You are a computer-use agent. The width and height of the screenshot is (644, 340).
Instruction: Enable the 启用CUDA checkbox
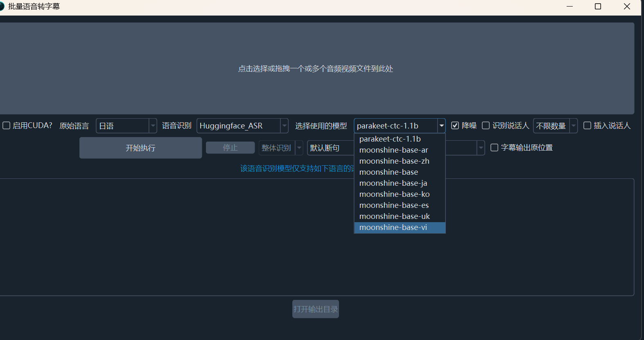click(7, 126)
